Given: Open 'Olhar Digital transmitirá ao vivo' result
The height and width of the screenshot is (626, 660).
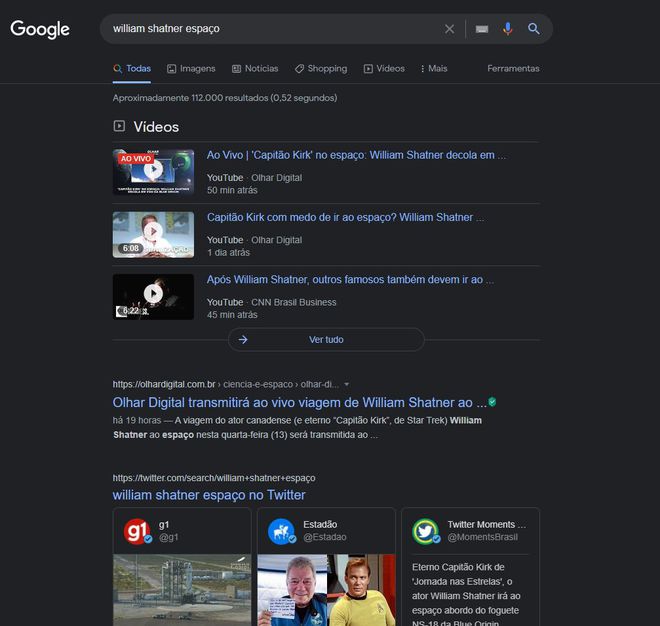Looking at the screenshot, I should pos(299,402).
